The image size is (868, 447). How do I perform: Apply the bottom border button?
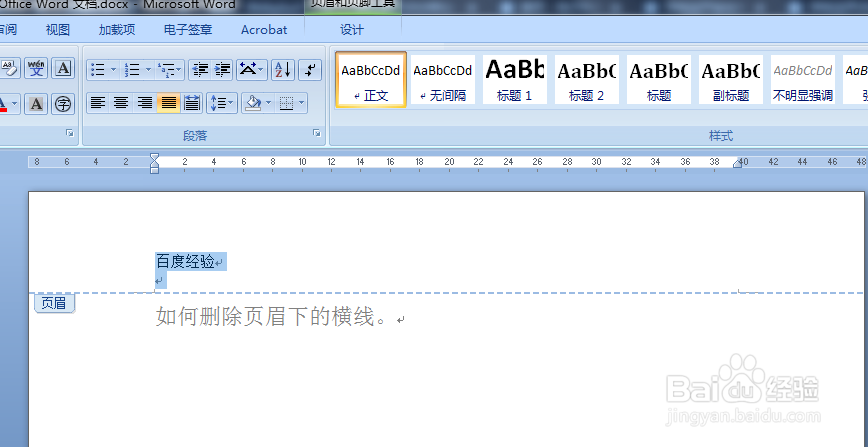[286, 103]
